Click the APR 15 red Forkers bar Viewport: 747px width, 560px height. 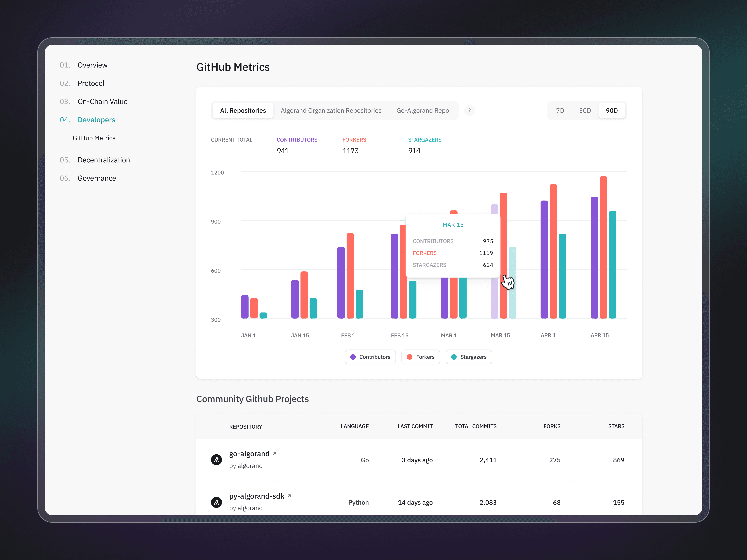point(604,247)
